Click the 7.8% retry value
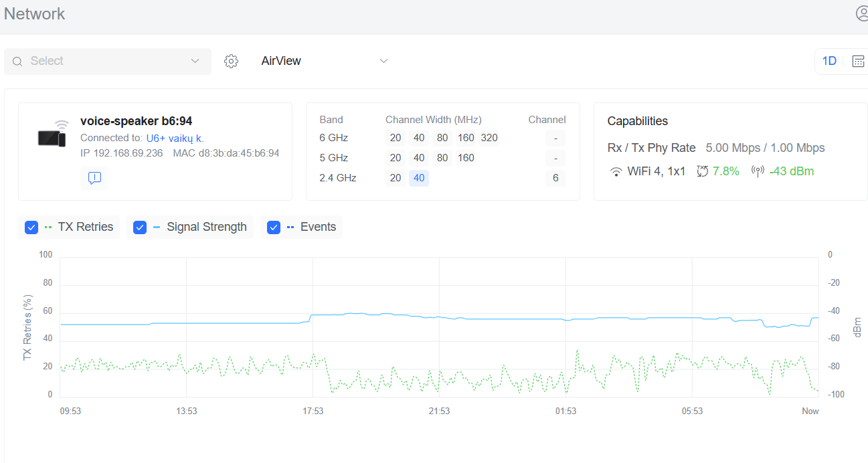868x463 pixels. tap(726, 171)
